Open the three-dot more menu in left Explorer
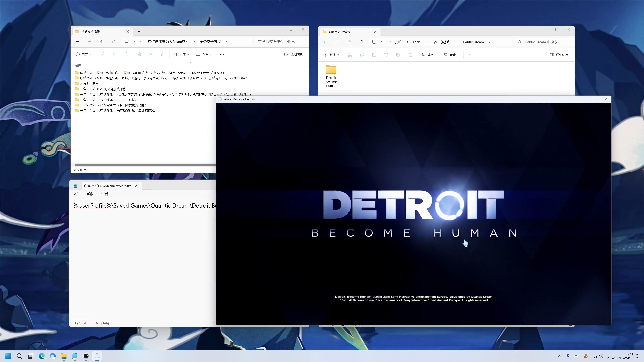 222,54
